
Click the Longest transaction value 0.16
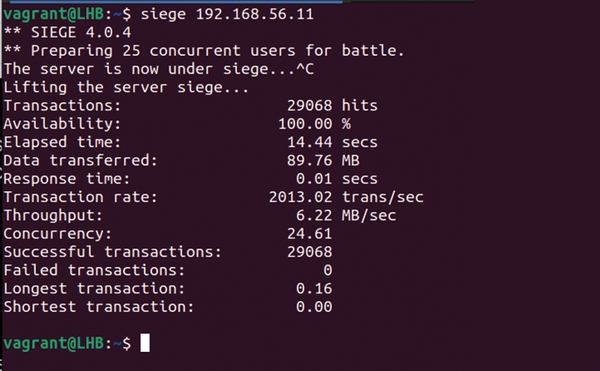tap(314, 289)
